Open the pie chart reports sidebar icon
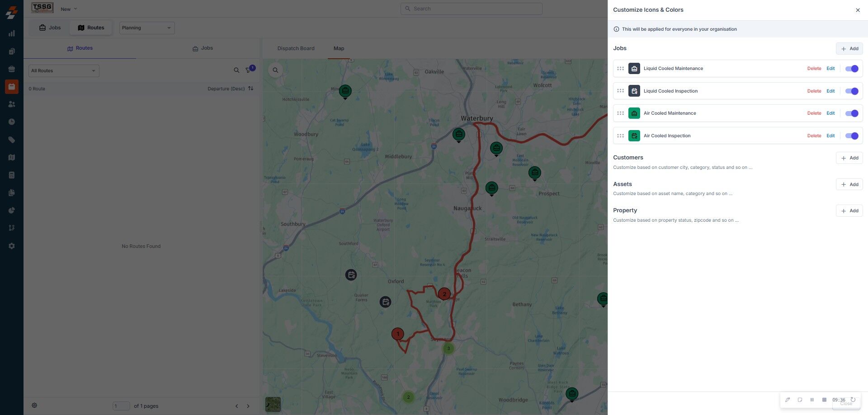Screen dimensions: 868x415 pyautogui.click(x=12, y=210)
